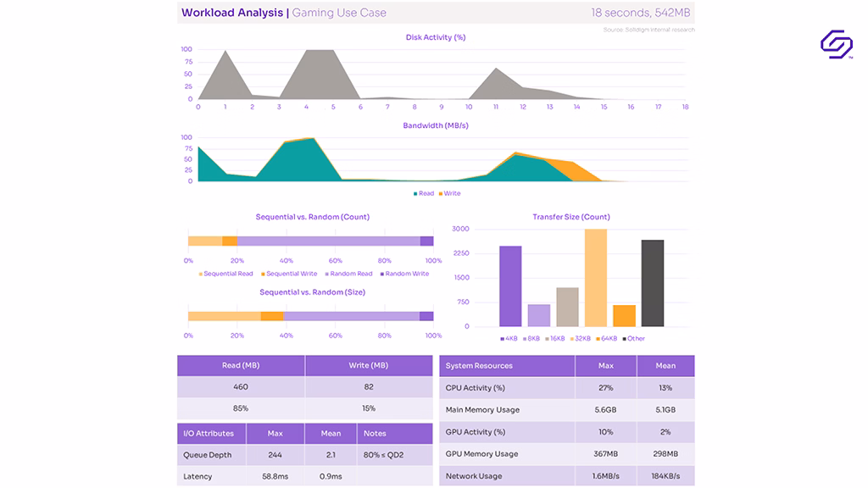Click the '18 seconds, 542MB' header text
The height and width of the screenshot is (488, 868).
[x=641, y=13]
